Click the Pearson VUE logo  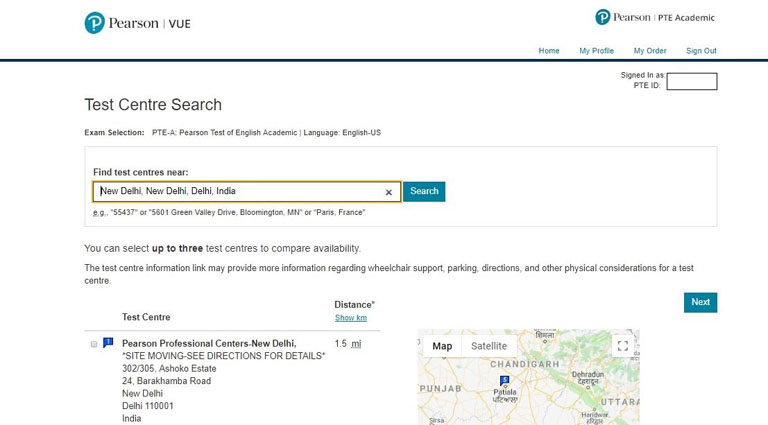click(x=138, y=23)
